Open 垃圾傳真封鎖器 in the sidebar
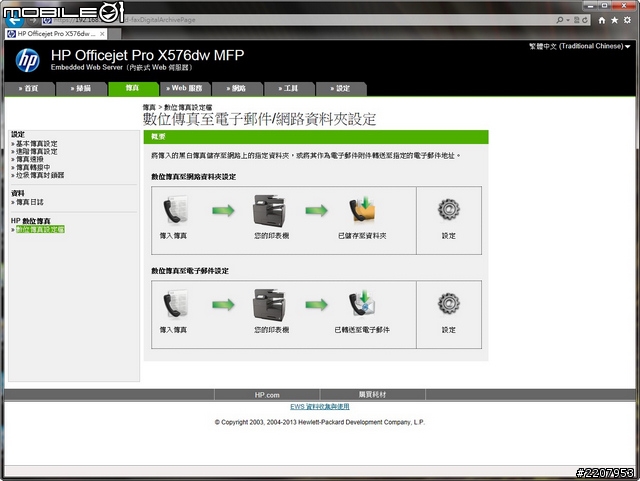This screenshot has width=640, height=481. [x=40, y=175]
